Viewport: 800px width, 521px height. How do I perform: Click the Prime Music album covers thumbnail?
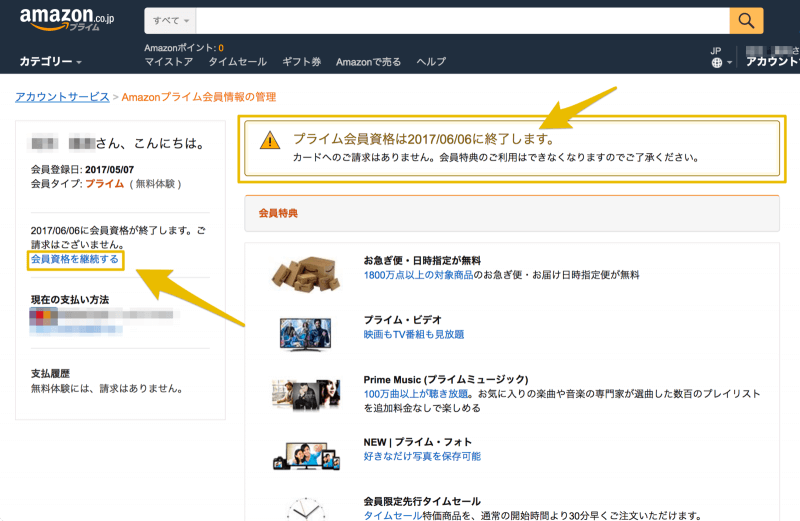(306, 394)
